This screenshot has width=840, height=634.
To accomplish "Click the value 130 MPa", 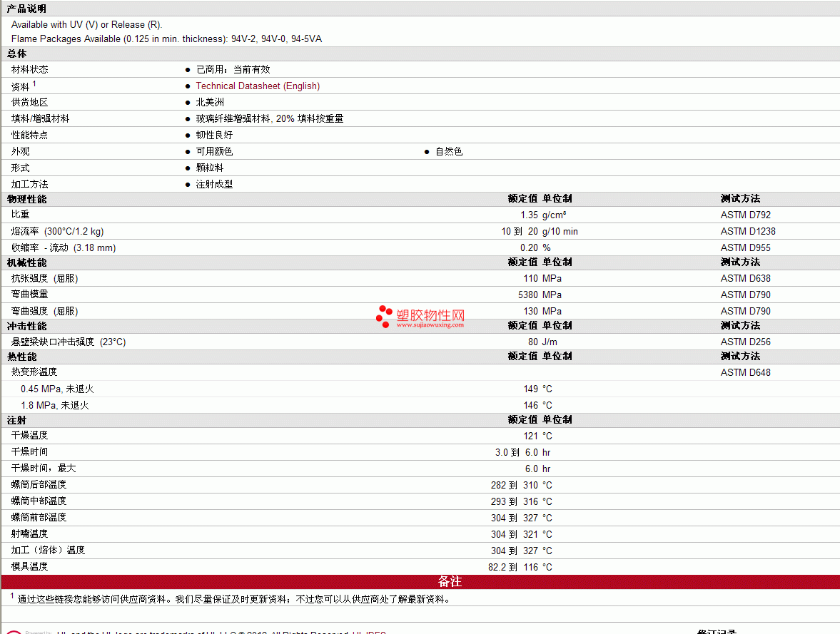I will (x=542, y=311).
